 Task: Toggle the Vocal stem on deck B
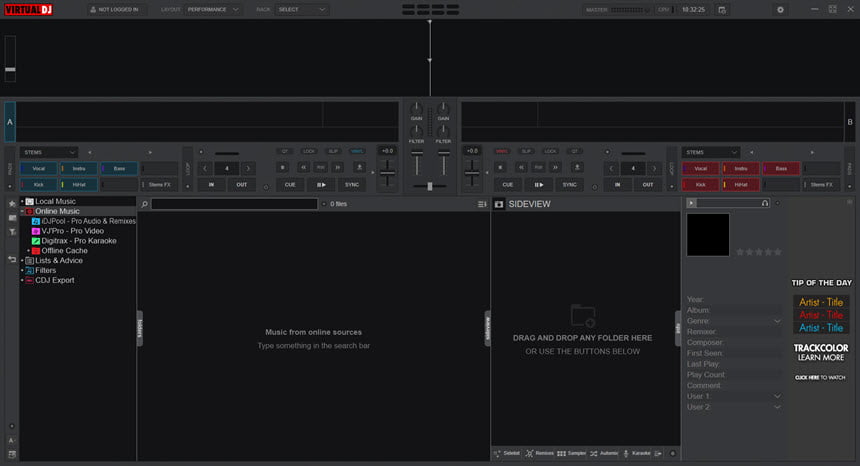click(x=700, y=168)
